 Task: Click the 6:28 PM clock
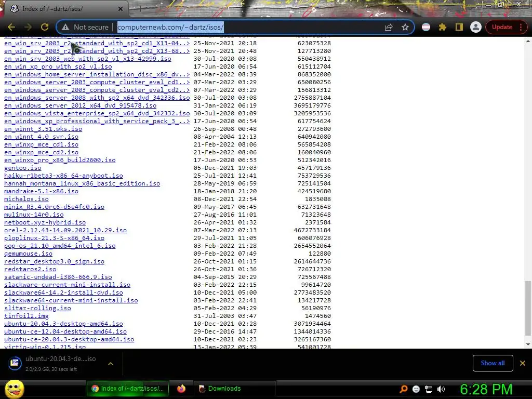(486, 389)
